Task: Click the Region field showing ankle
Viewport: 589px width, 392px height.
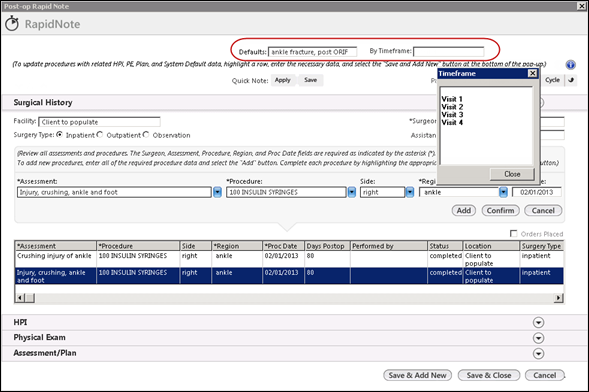Action: point(459,192)
